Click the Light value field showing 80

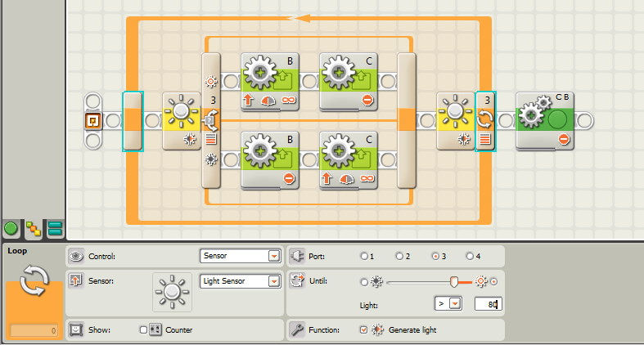tap(490, 304)
